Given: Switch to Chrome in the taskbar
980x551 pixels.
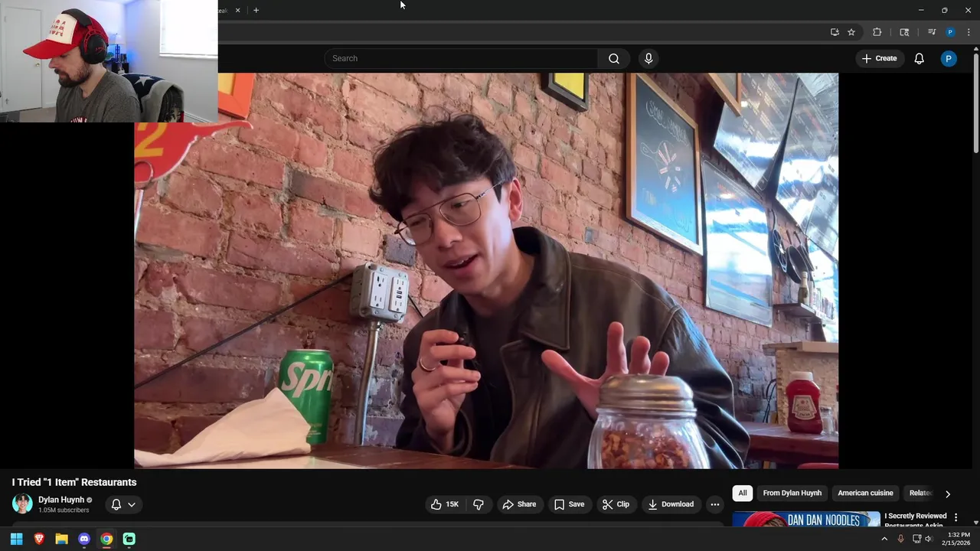Looking at the screenshot, I should [x=106, y=539].
